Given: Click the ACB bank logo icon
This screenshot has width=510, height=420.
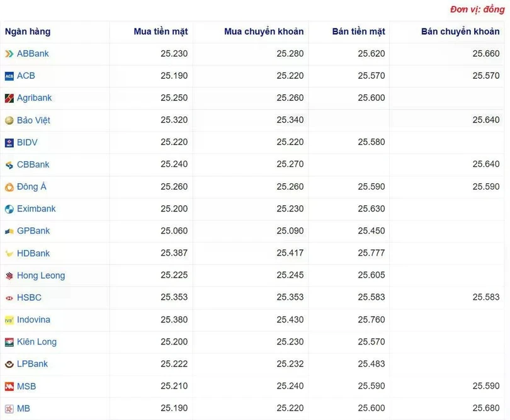Looking at the screenshot, I should click(x=9, y=76).
